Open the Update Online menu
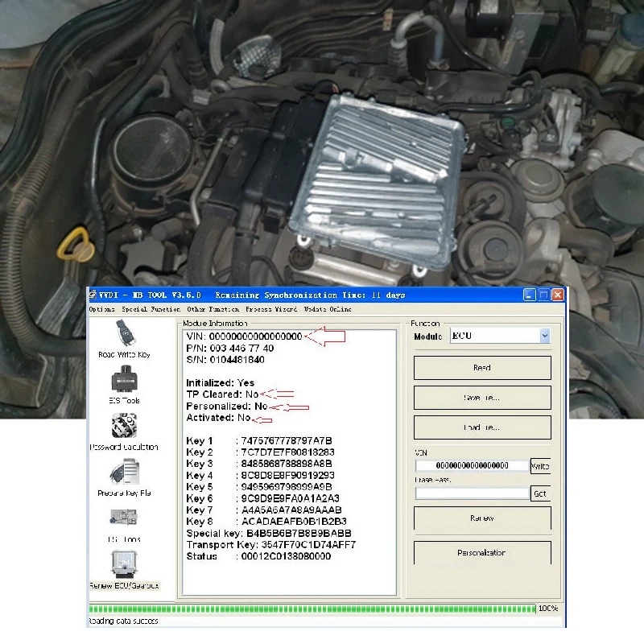644x644 pixels. click(x=328, y=309)
